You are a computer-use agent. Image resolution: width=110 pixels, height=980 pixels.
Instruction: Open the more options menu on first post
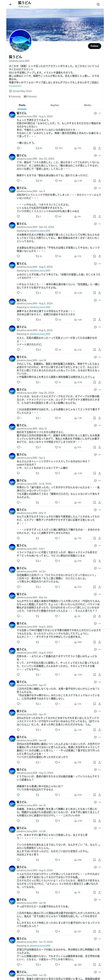(100, 113)
